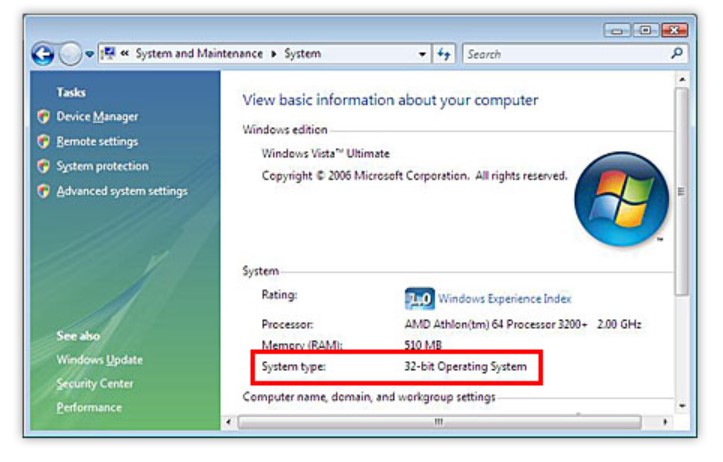The image size is (723, 462).
Task: Open Windows Update link
Action: 100,360
